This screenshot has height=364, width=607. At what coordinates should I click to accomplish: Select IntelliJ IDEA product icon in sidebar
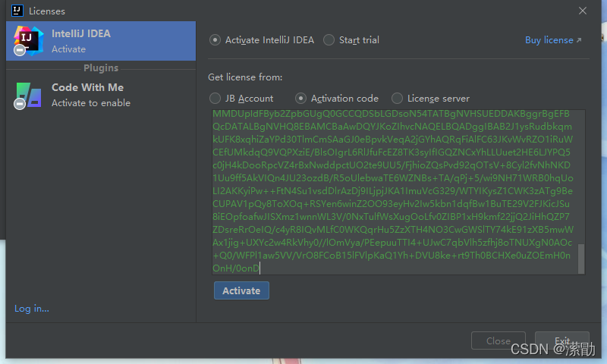pyautogui.click(x=28, y=41)
